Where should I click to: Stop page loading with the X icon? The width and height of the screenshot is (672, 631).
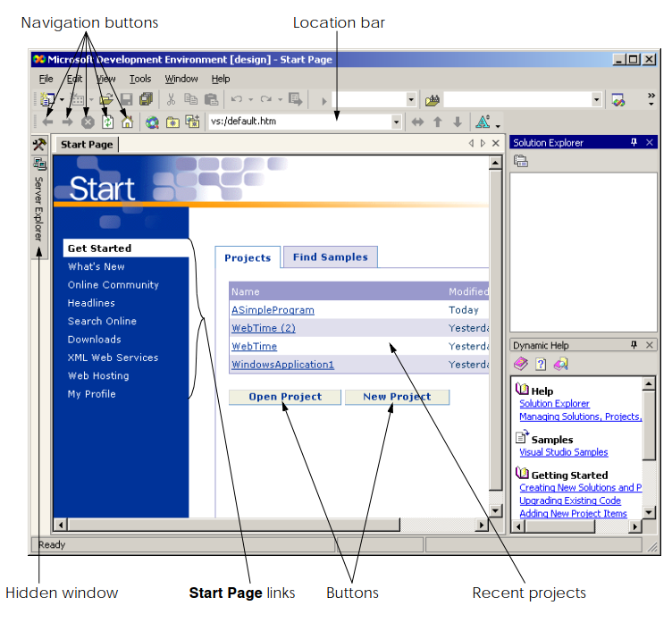coord(88,122)
